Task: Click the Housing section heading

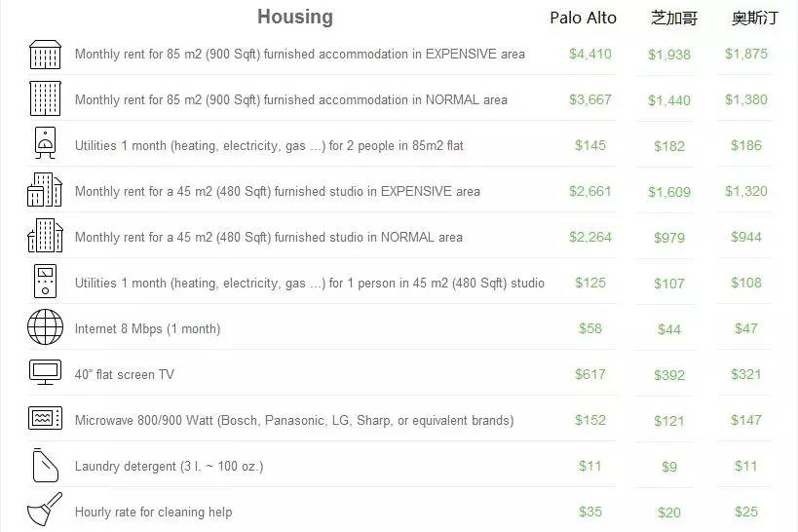Action: click(295, 17)
